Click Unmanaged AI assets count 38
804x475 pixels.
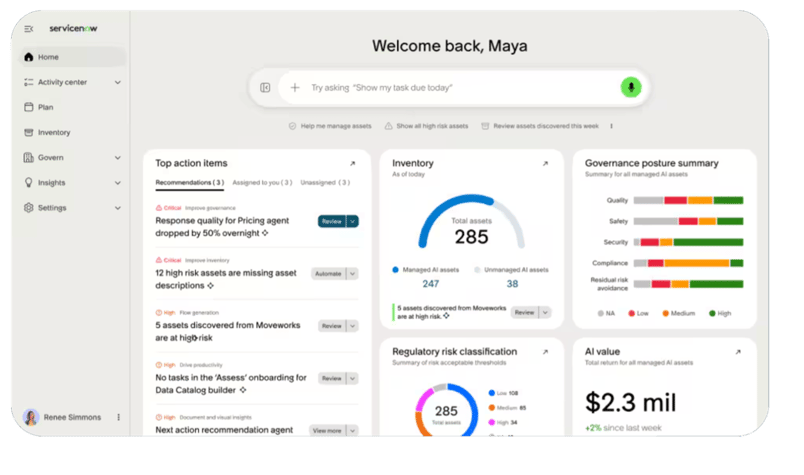pos(512,284)
